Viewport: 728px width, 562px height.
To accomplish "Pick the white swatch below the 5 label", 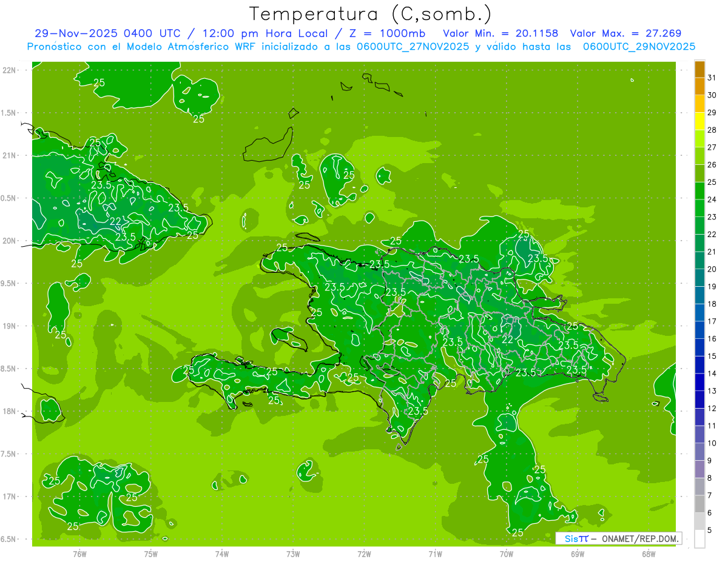I will [699, 539].
